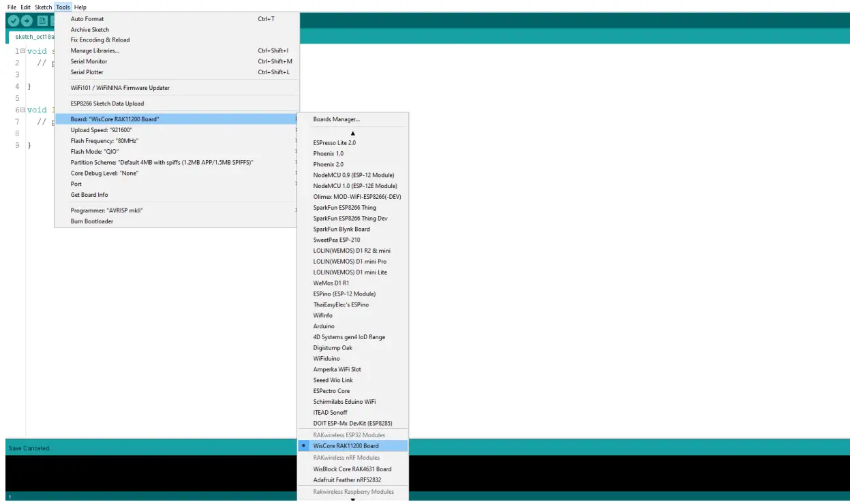Pick LOLIN(WEMOS) D1 mini Pro
The image size is (850, 504).
[x=353, y=262]
